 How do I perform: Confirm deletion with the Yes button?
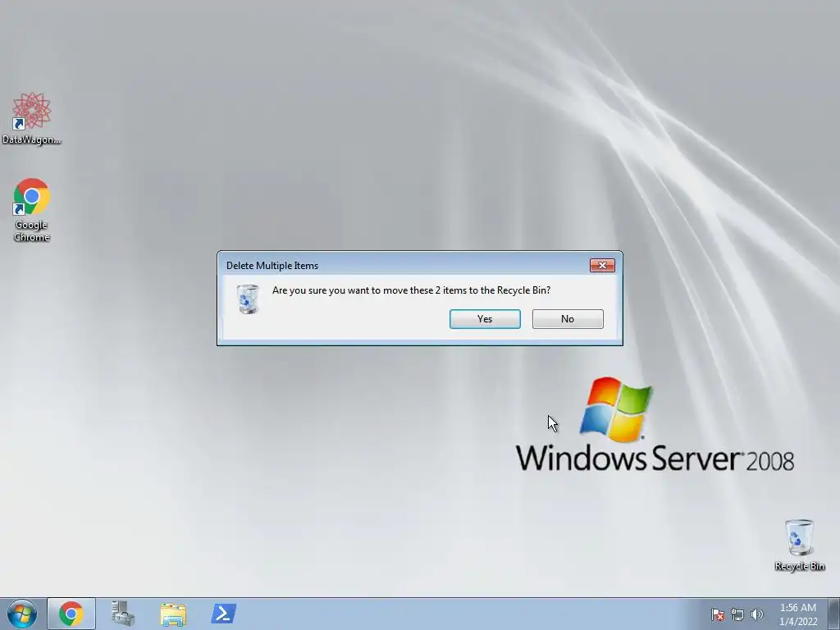click(485, 319)
